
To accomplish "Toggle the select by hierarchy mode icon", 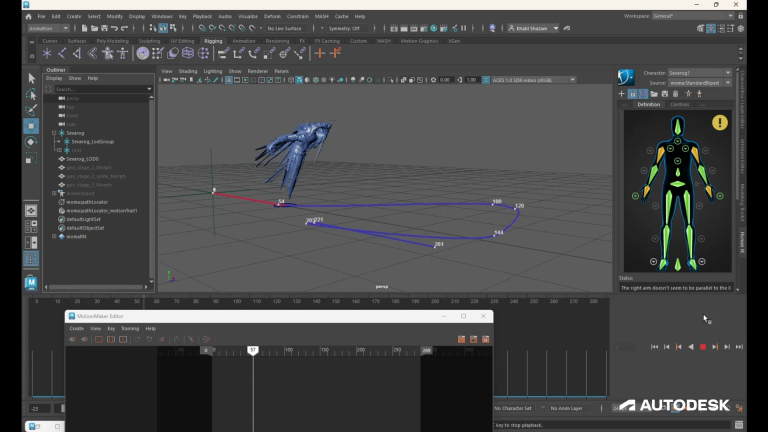I will point(153,28).
